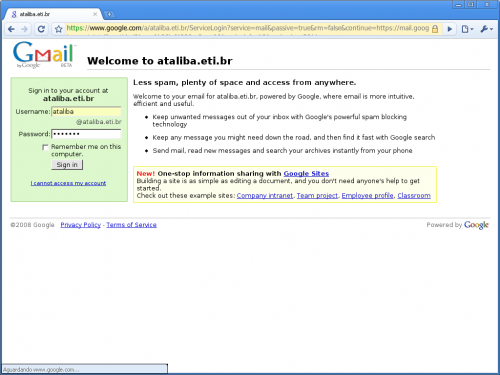Viewport: 500px width, 375px height.
Task: Click the Welcome to ataliba.eti.br heading
Action: click(x=160, y=61)
